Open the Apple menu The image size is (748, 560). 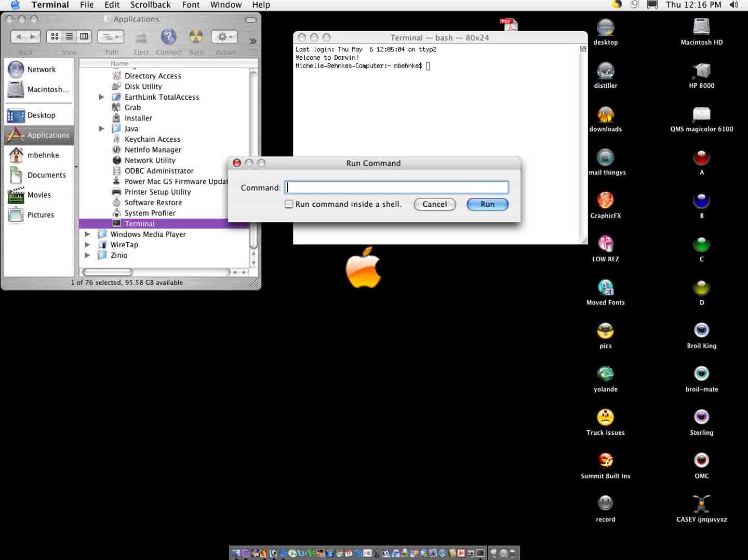[15, 5]
